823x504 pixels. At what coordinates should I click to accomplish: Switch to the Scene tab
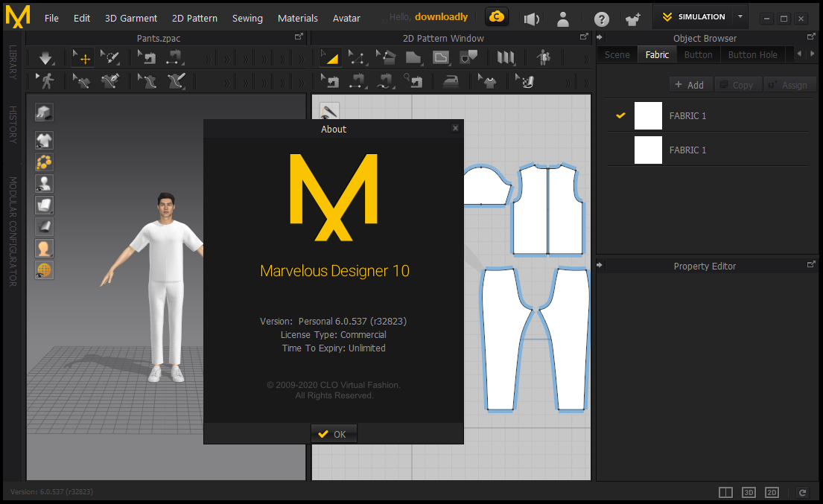617,54
